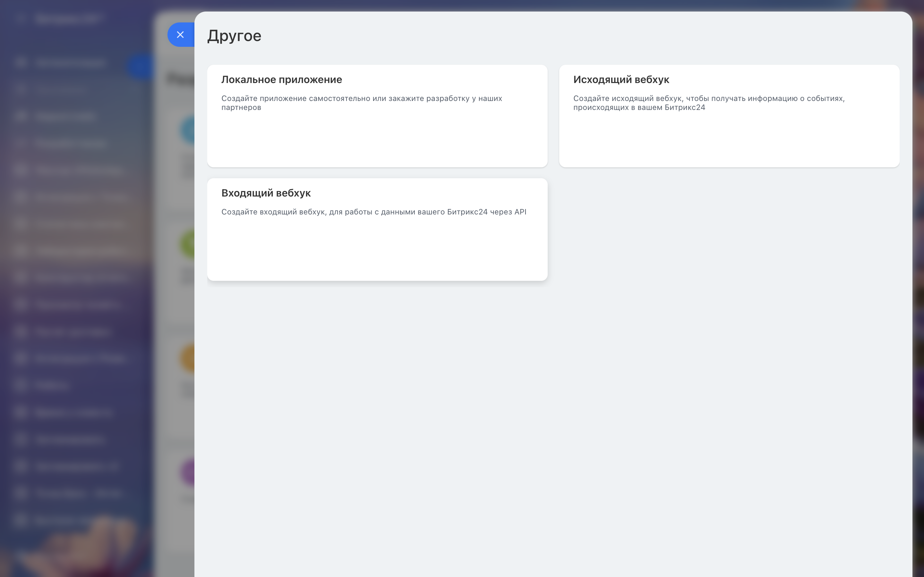Viewport: 924px width, 577px height.
Task: Open the Входящий вебхук card title
Action: coord(266,193)
